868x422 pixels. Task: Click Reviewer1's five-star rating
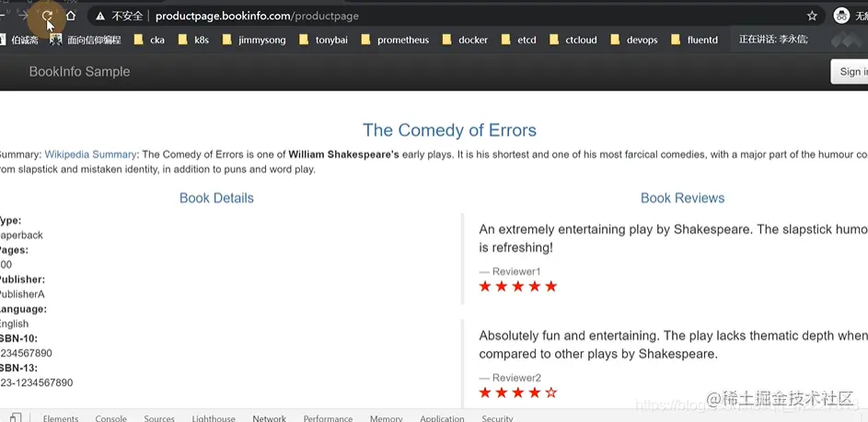pos(517,287)
